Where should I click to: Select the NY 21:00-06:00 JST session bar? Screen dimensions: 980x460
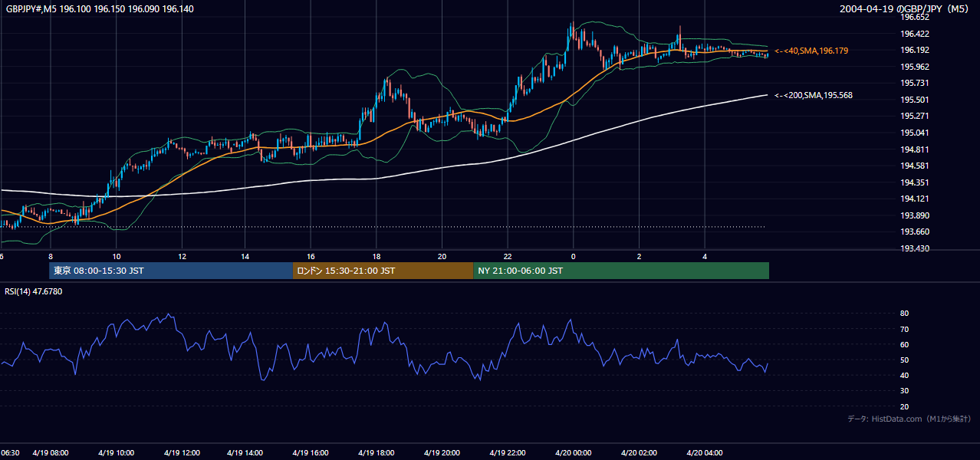pyautogui.click(x=621, y=271)
